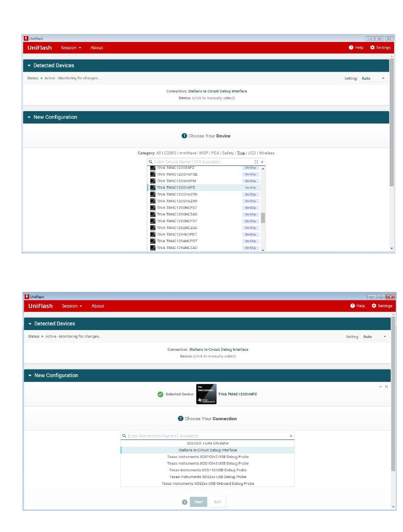Select TIVA TM4C1294NCPDT in device list
This screenshot has height=532, width=403.
[x=204, y=241]
